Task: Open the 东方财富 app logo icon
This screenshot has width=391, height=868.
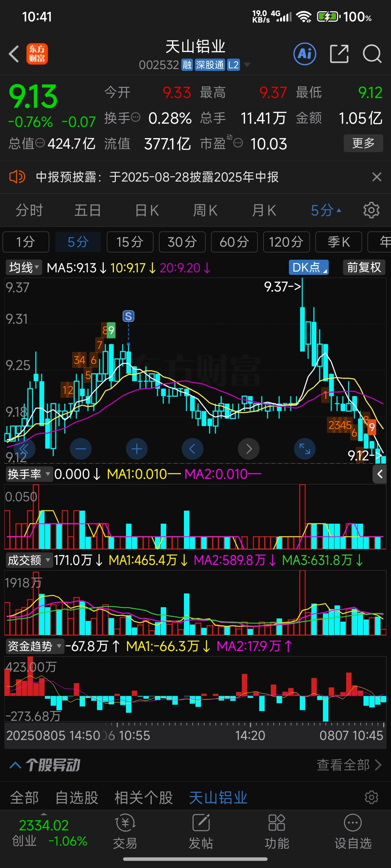Action: tap(37, 54)
